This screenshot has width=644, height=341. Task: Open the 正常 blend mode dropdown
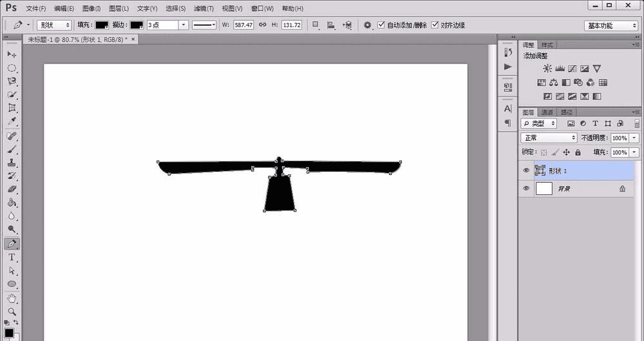(549, 138)
